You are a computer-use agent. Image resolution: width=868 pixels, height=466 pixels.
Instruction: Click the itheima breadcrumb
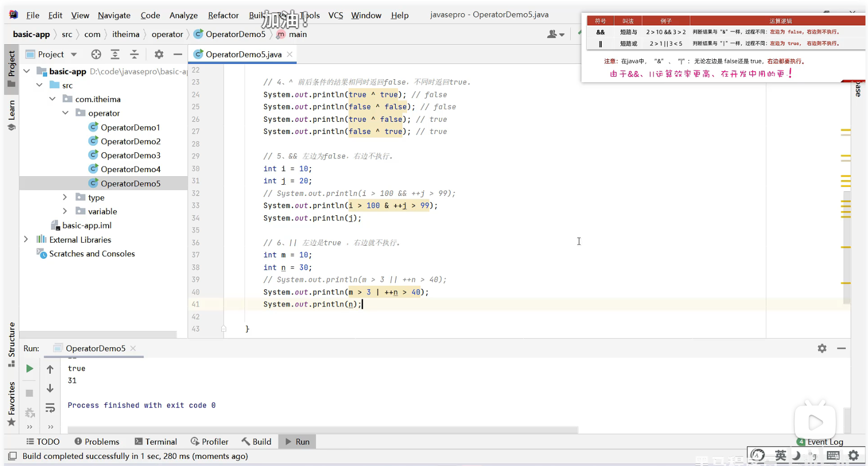126,34
